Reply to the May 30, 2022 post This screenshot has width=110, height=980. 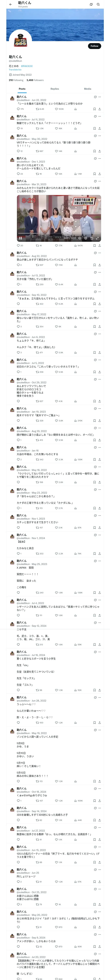(18, 151)
